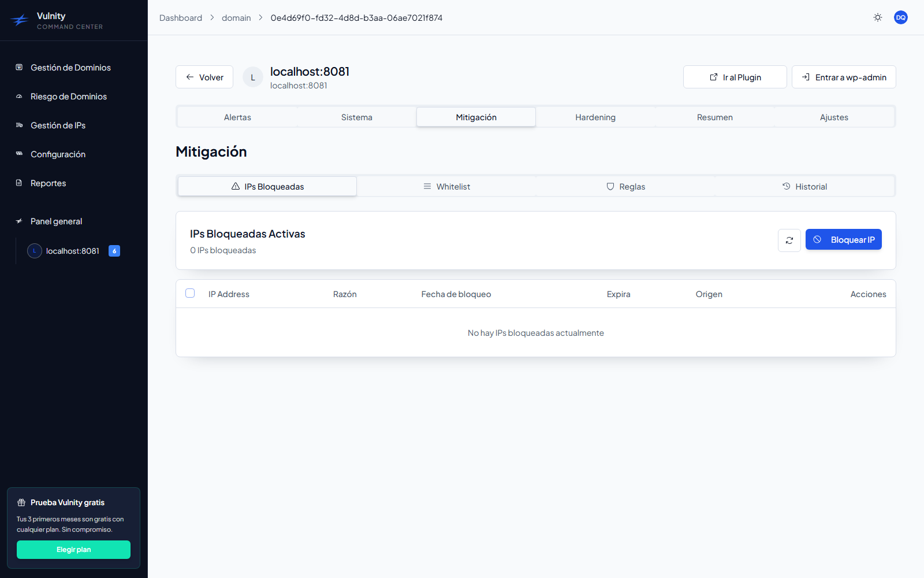Switch to the Hardening tab
The height and width of the screenshot is (578, 924).
pyautogui.click(x=595, y=117)
